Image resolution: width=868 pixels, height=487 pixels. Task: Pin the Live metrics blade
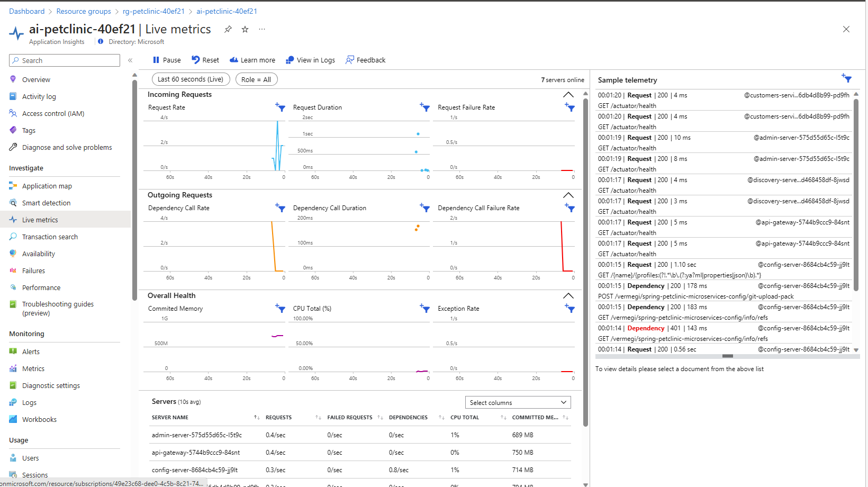(228, 30)
